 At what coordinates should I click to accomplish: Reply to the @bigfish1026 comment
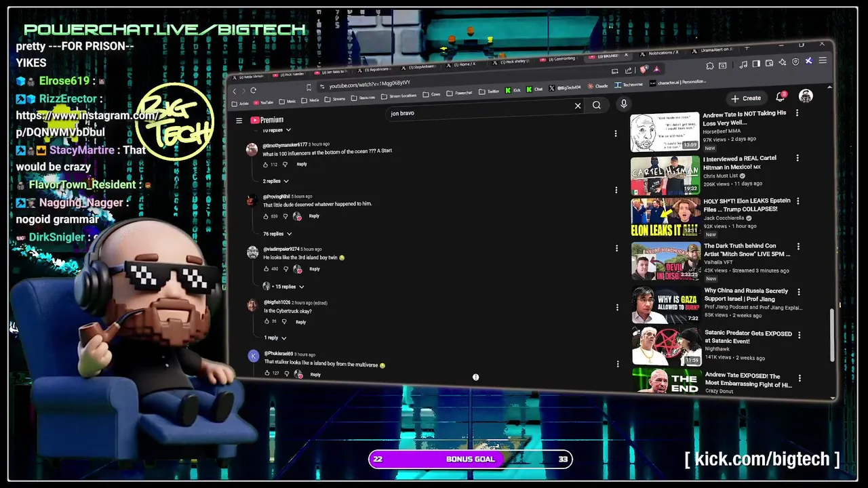click(x=301, y=322)
